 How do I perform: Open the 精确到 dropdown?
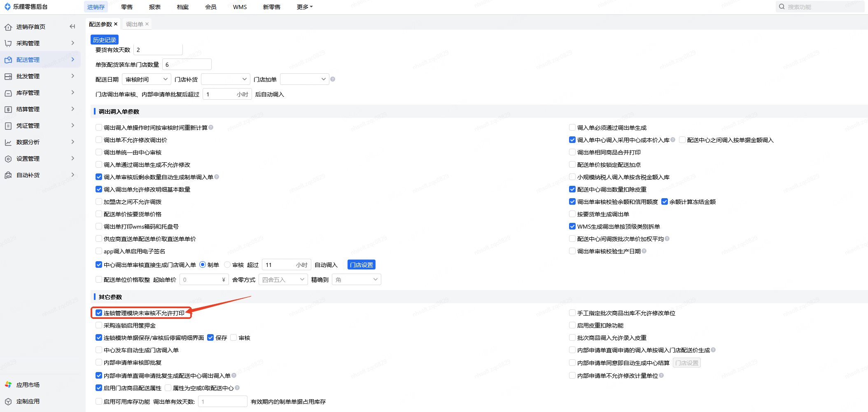click(357, 280)
